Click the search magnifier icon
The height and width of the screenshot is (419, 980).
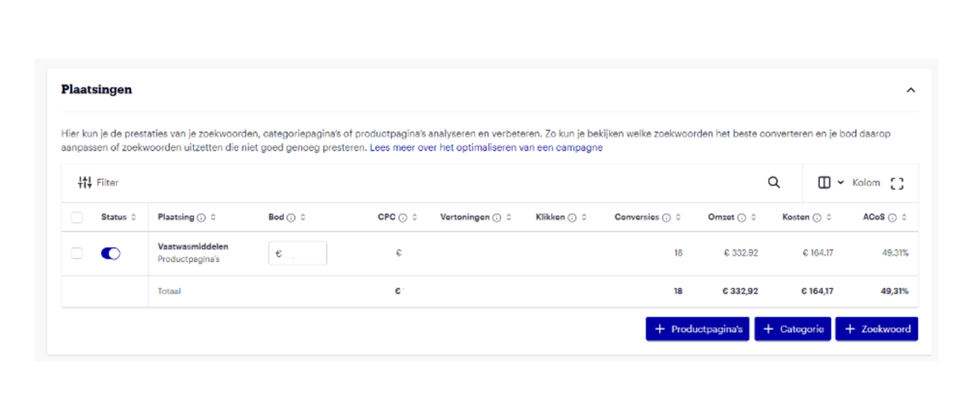(773, 183)
